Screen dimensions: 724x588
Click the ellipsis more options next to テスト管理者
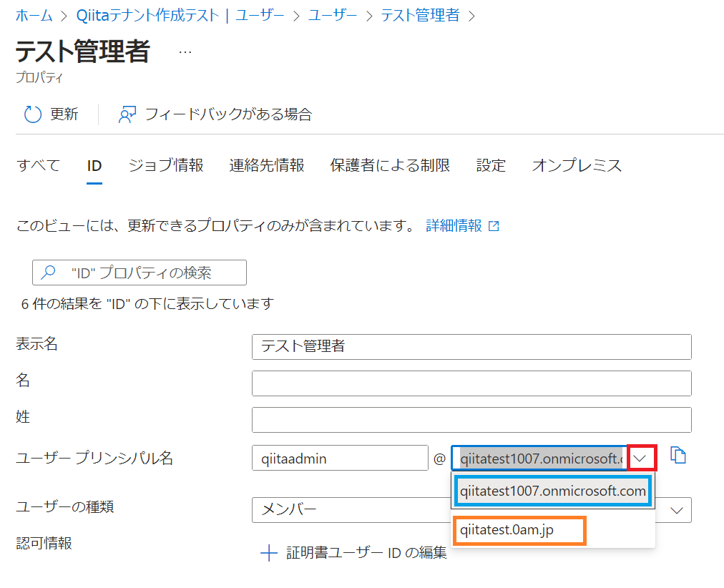click(x=185, y=52)
